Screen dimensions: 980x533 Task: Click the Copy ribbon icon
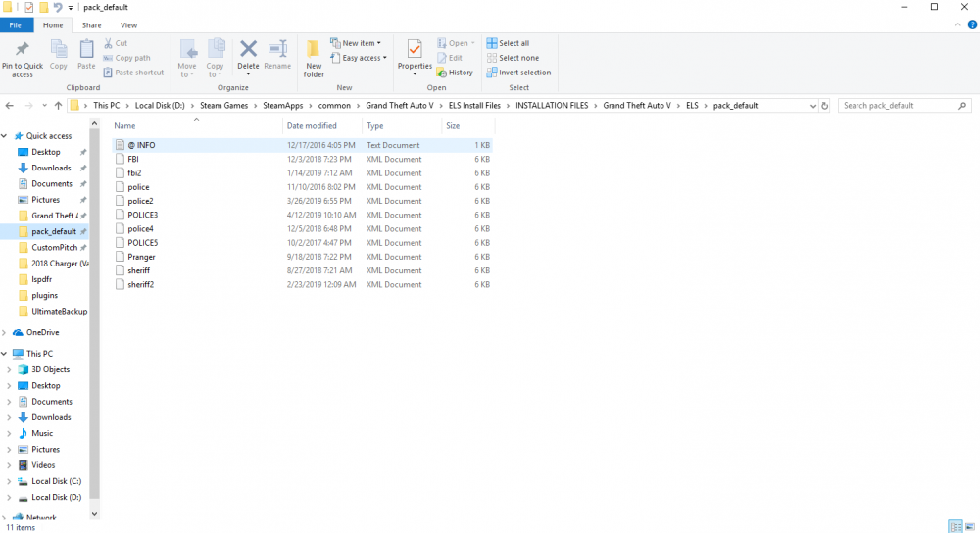pos(58,55)
